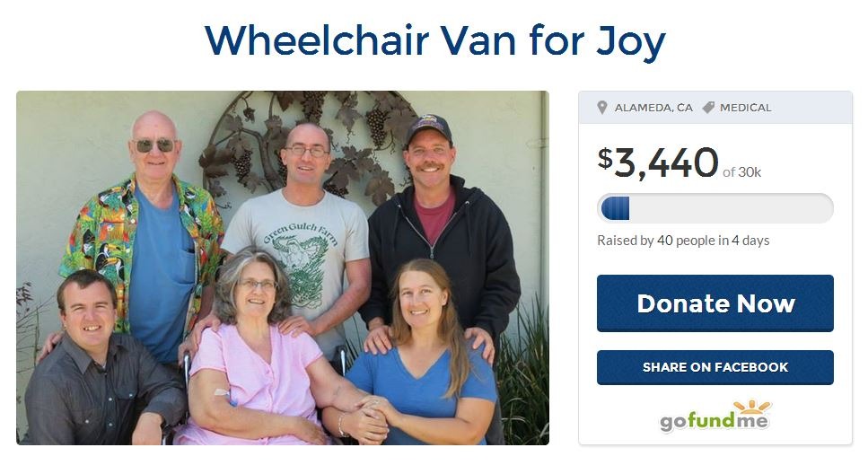Open the GoFundMe logo
This screenshot has width=868, height=465.
[x=715, y=416]
